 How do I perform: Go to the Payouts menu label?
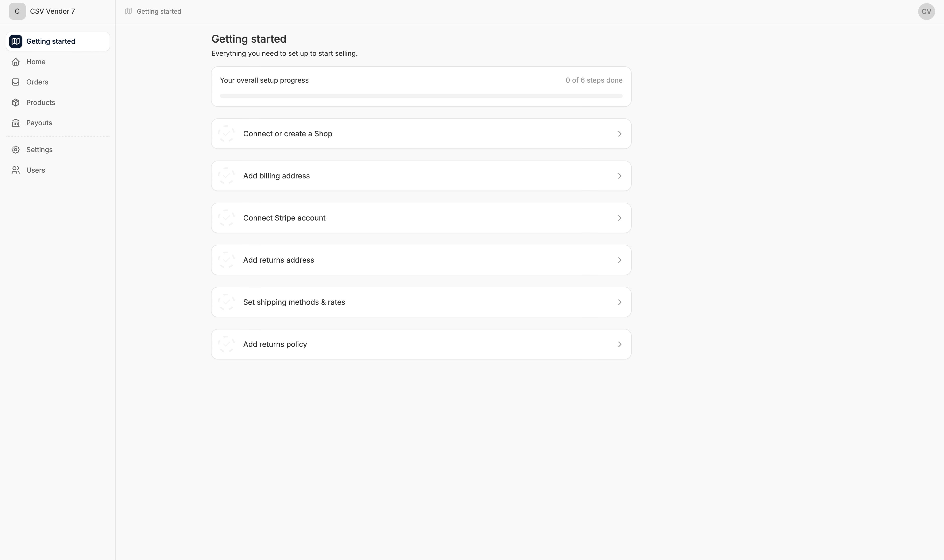point(39,123)
